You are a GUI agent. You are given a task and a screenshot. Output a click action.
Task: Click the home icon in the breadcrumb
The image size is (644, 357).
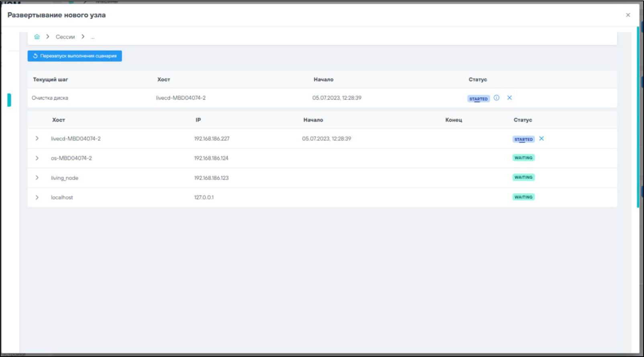click(x=37, y=37)
